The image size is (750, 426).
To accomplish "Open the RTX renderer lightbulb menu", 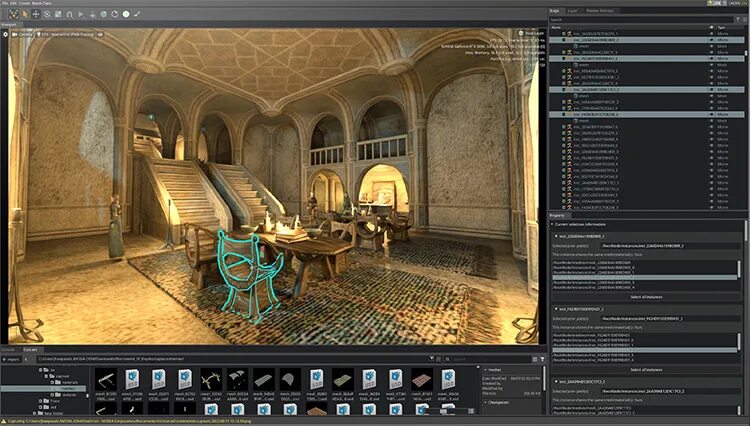I will (x=66, y=34).
